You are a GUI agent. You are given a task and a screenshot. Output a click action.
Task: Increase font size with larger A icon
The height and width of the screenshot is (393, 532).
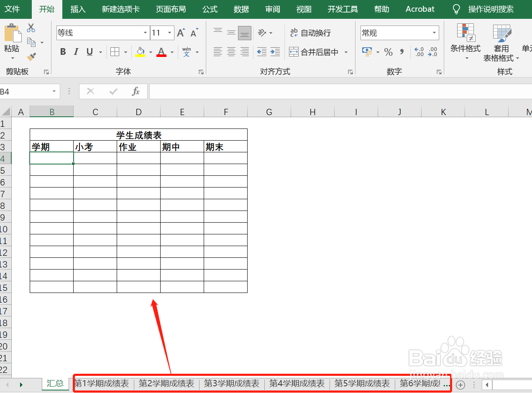(x=181, y=33)
